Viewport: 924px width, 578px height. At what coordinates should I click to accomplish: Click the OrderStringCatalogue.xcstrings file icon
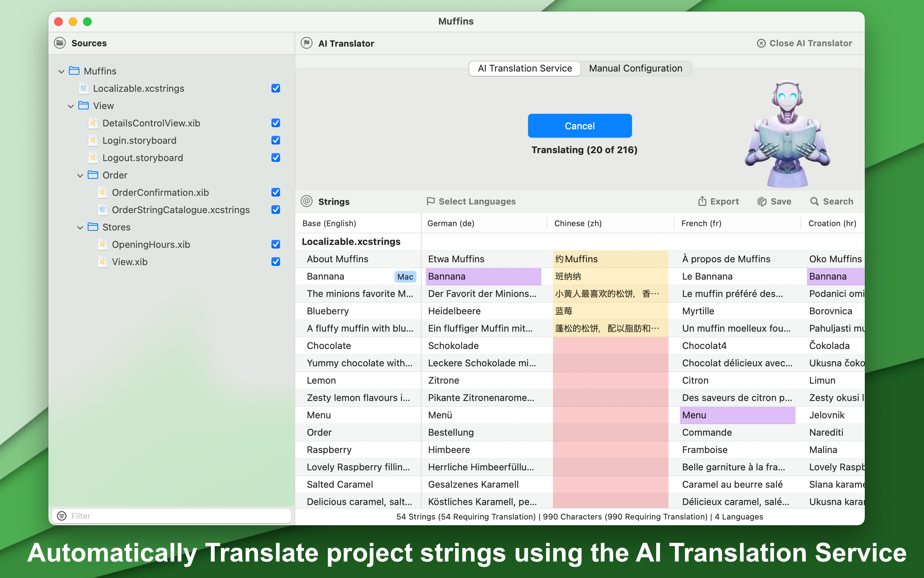(x=103, y=210)
